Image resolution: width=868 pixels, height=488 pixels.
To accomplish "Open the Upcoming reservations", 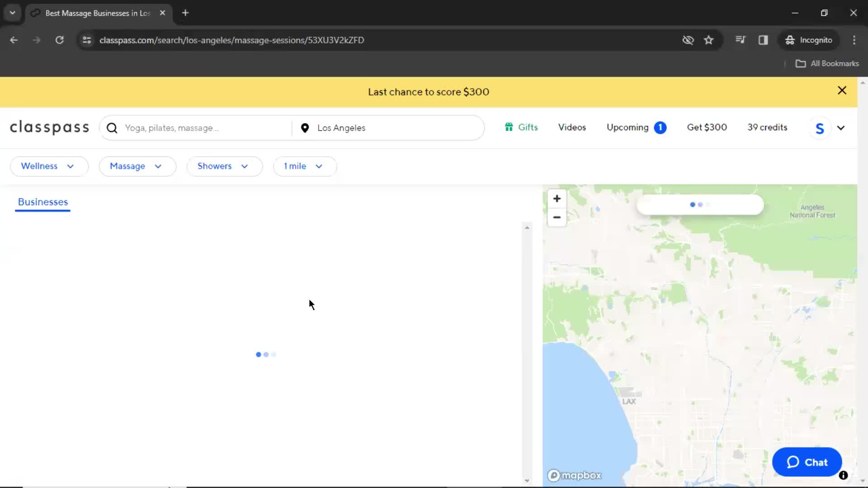I will (x=627, y=127).
